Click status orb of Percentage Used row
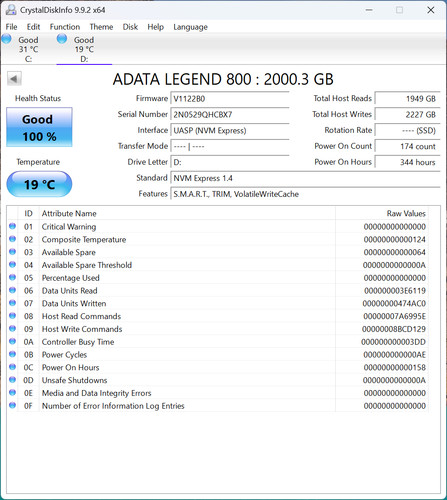This screenshot has width=447, height=500. click(12, 277)
